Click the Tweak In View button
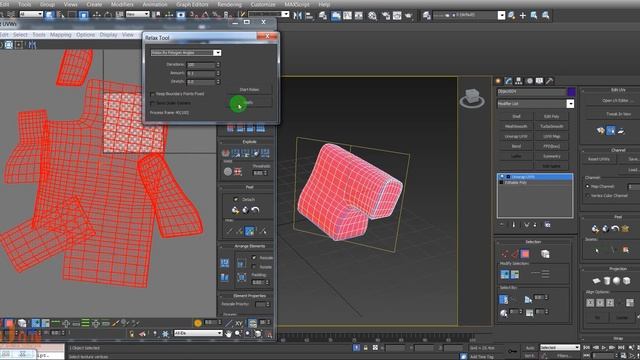The image size is (640, 360). tap(617, 114)
